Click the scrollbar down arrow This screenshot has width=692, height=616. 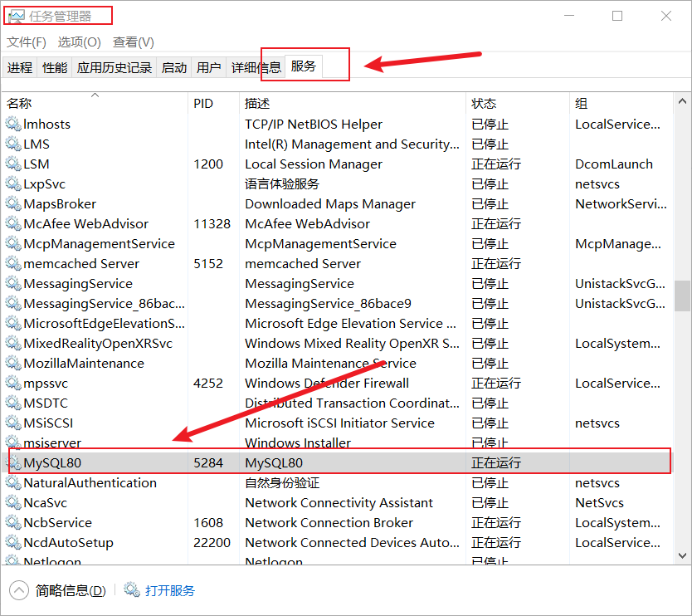682,555
